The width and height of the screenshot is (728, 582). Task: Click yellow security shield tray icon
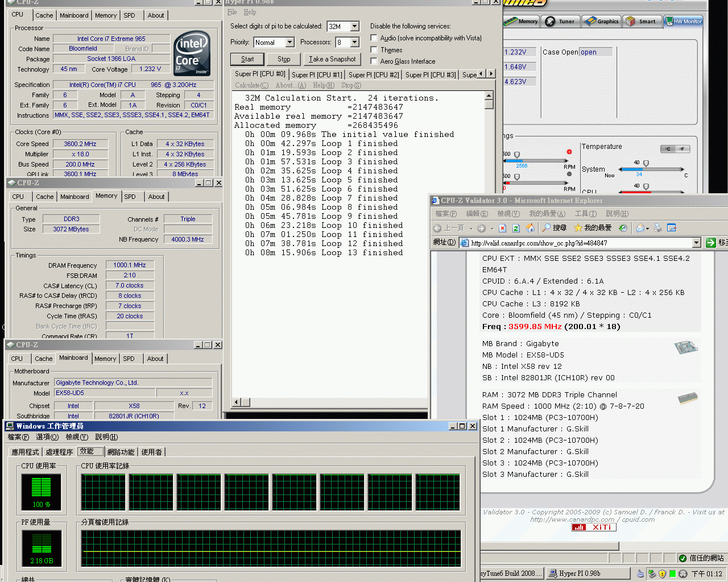[x=662, y=574]
